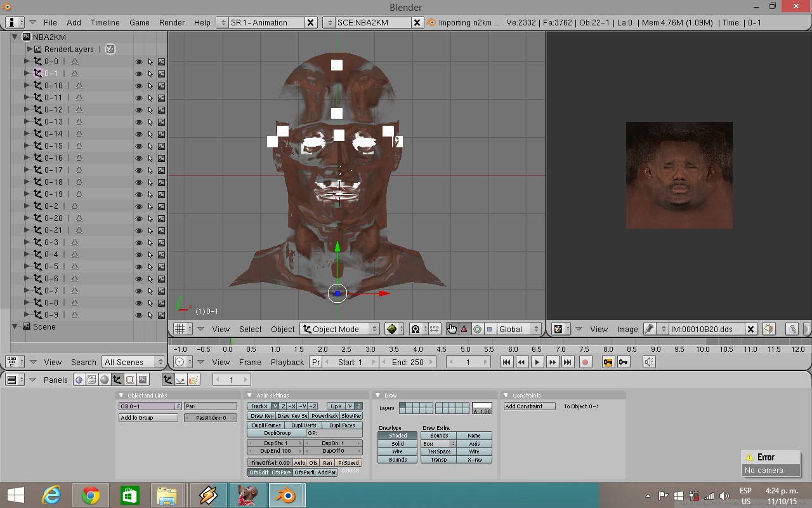Collapse the Anim settings panel
The image size is (812, 508).
pyautogui.click(x=250, y=396)
